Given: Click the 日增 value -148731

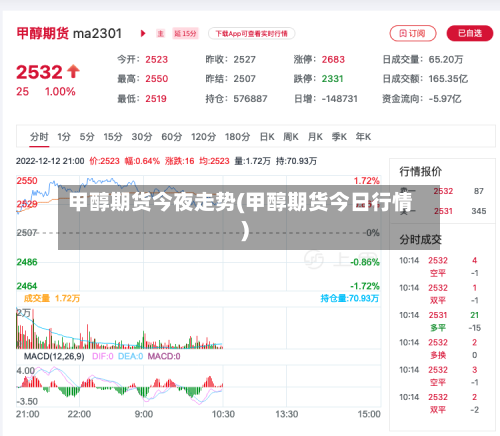Looking at the screenshot, I should (x=339, y=99).
